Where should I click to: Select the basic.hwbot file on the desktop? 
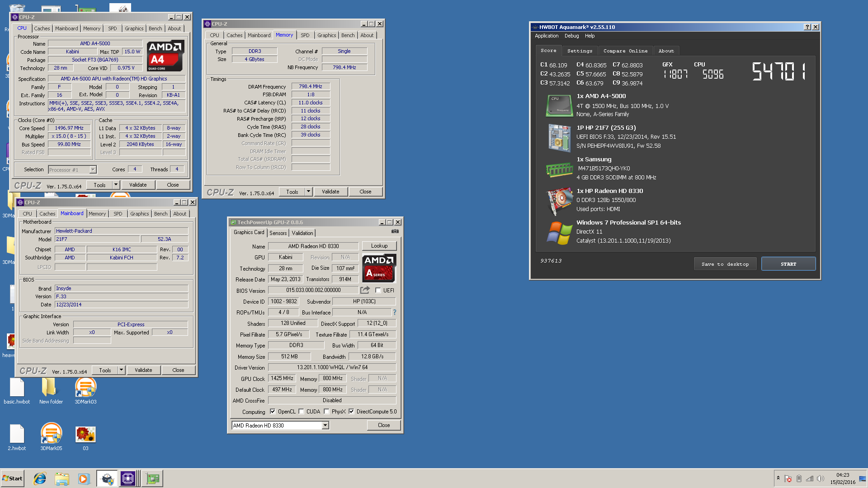coord(17,391)
